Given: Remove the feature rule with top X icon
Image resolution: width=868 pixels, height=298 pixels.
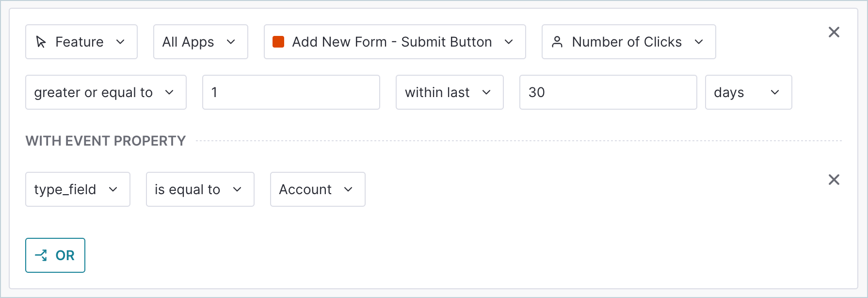Looking at the screenshot, I should [834, 32].
